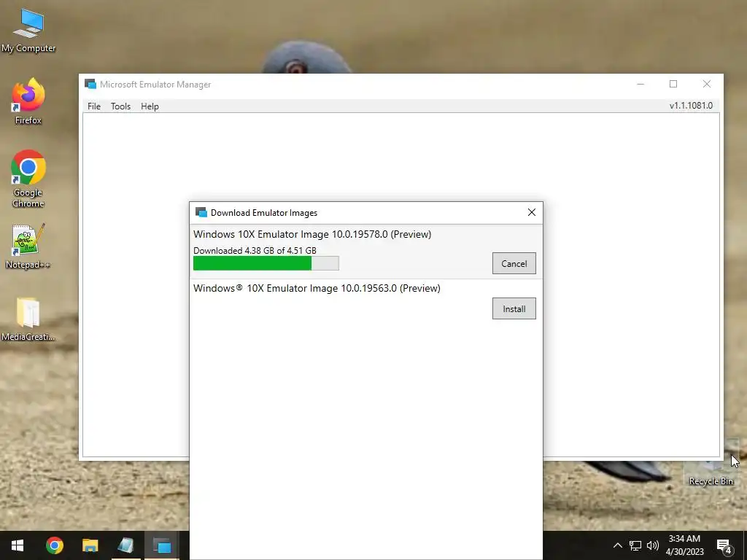Open the Windows Start menu
This screenshot has width=747, height=560.
click(x=18, y=545)
